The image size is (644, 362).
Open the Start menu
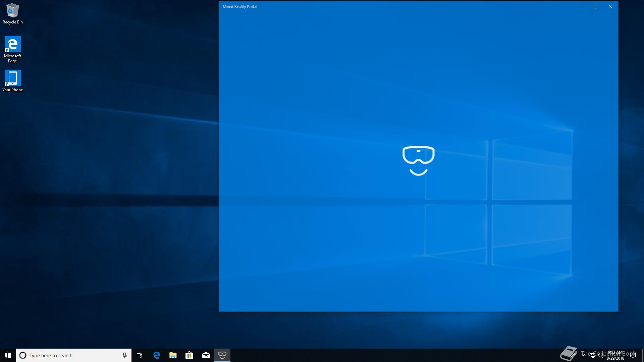[8, 355]
